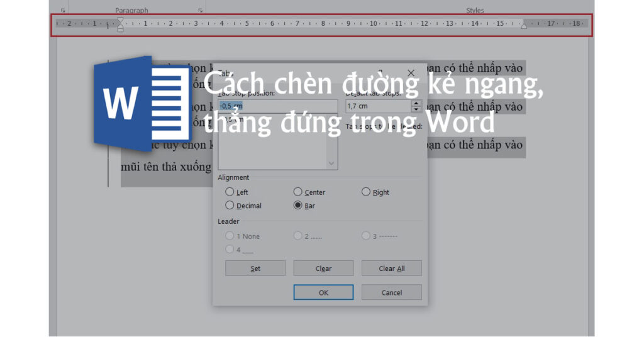Click the Left Indent square ruler marker
Viewport: 644px width, 337px height.
point(120,30)
